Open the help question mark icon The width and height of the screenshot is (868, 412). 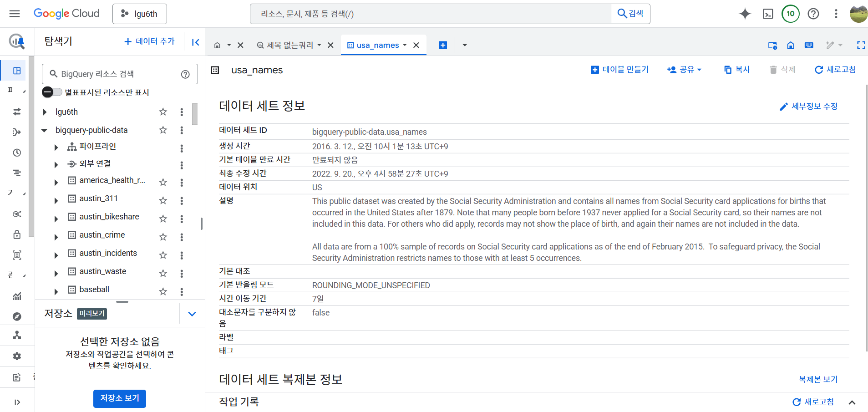pos(813,14)
